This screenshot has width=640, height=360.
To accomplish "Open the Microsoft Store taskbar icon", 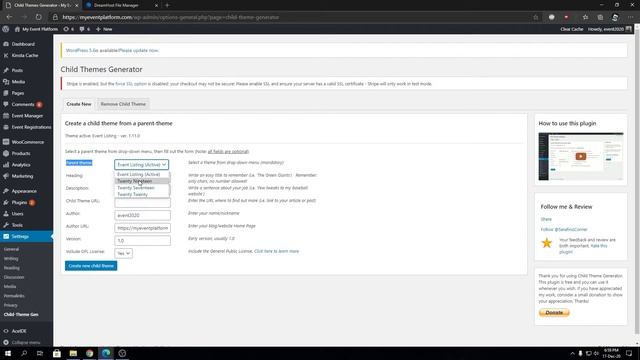I will 57,353.
